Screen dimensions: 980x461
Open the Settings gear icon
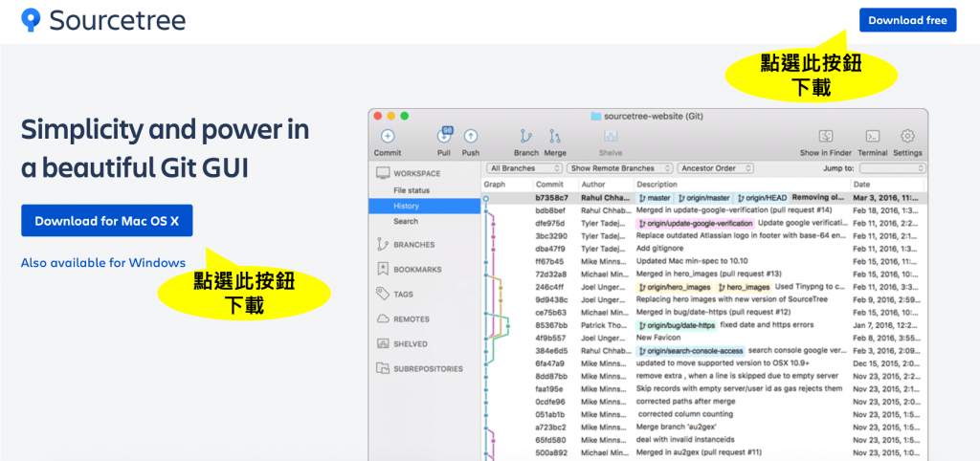(x=907, y=136)
